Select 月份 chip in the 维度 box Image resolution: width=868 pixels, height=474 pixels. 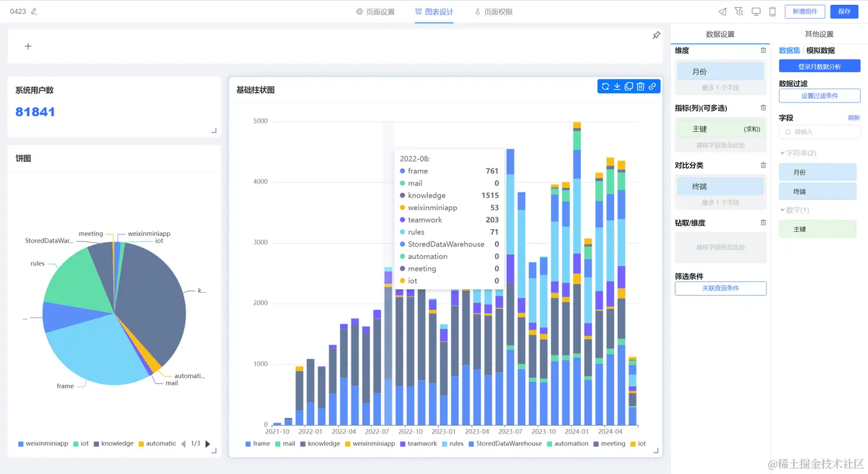(x=720, y=72)
